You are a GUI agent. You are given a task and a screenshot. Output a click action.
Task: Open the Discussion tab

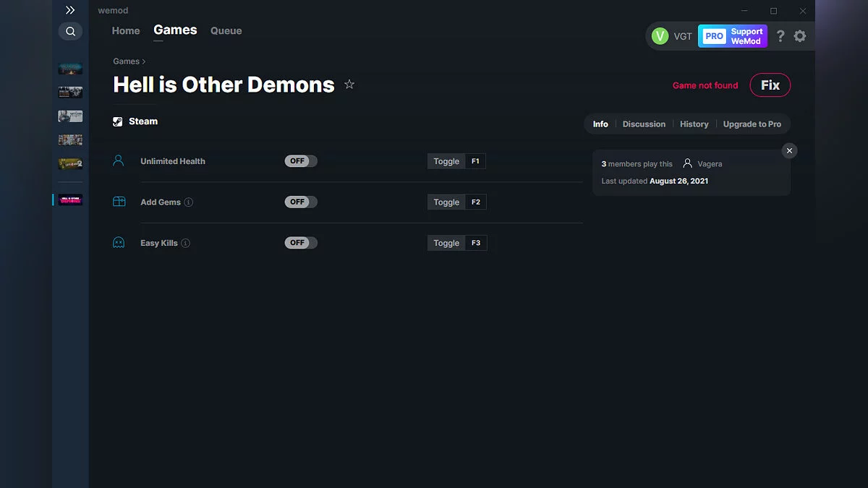(644, 124)
